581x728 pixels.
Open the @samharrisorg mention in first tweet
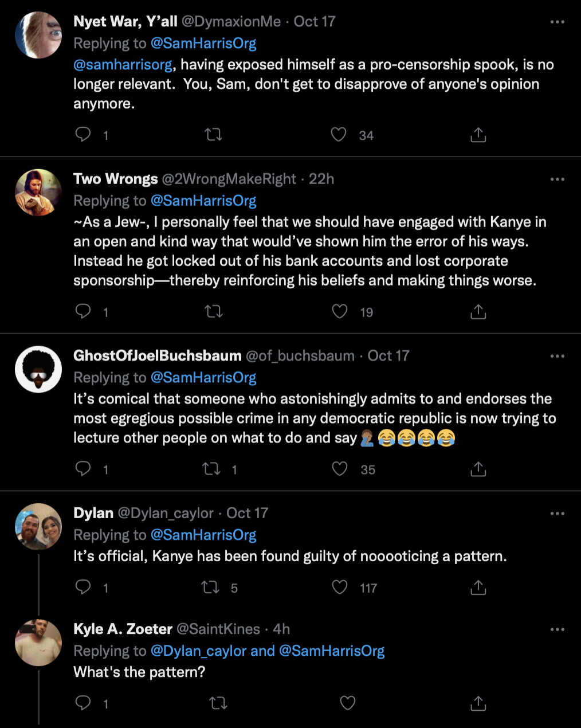coord(123,64)
